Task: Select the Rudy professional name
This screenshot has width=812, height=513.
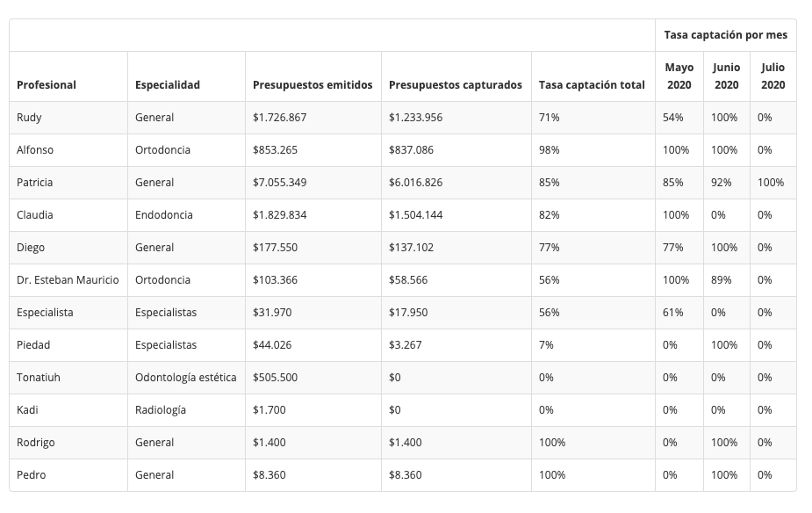Action: [x=29, y=118]
